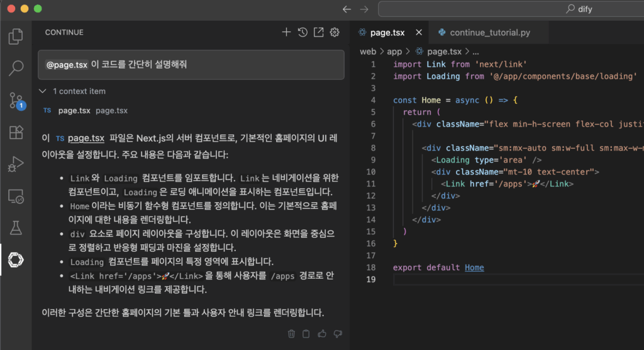The width and height of the screenshot is (644, 350).
Task: Open Continue settings gear
Action: pyautogui.click(x=335, y=32)
